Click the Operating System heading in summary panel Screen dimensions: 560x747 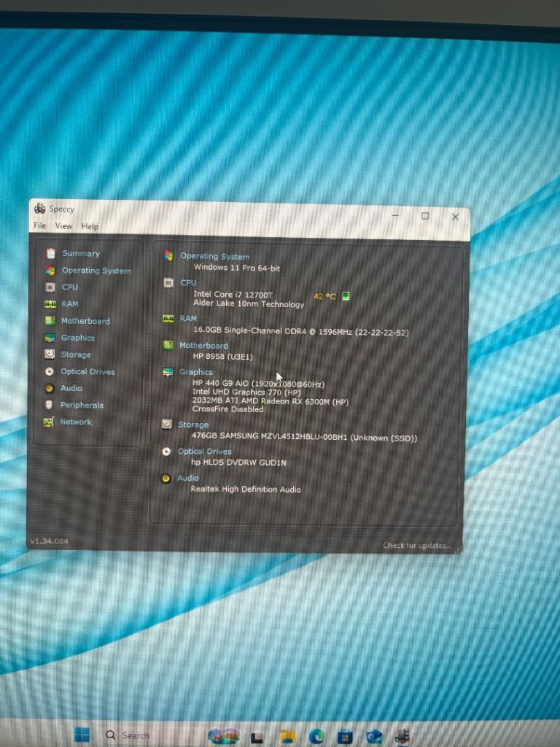click(x=215, y=256)
